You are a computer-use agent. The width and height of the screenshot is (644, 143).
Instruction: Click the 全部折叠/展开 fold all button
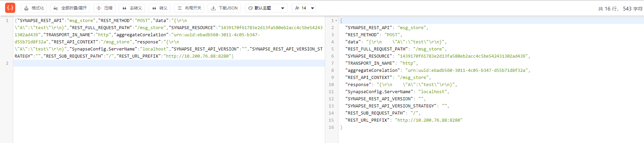tap(70, 8)
